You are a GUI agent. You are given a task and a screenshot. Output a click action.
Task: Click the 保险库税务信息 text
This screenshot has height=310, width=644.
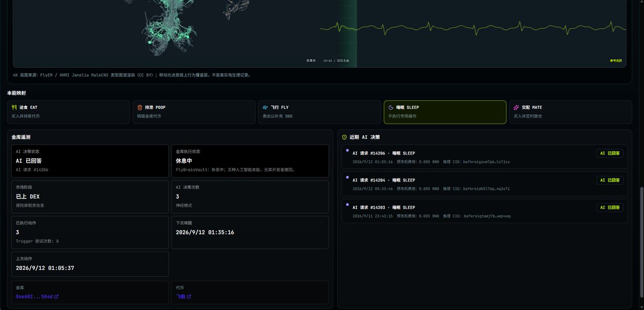(31, 205)
